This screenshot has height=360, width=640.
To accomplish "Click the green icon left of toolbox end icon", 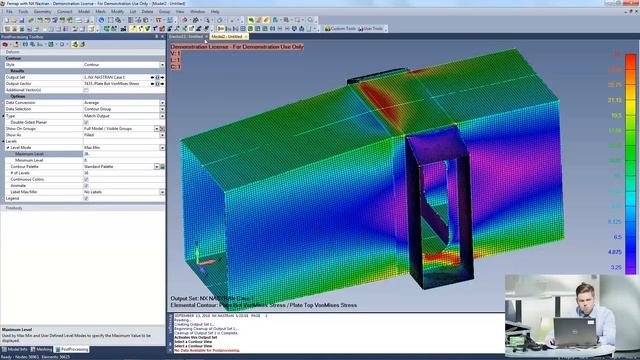I will point(75,44).
